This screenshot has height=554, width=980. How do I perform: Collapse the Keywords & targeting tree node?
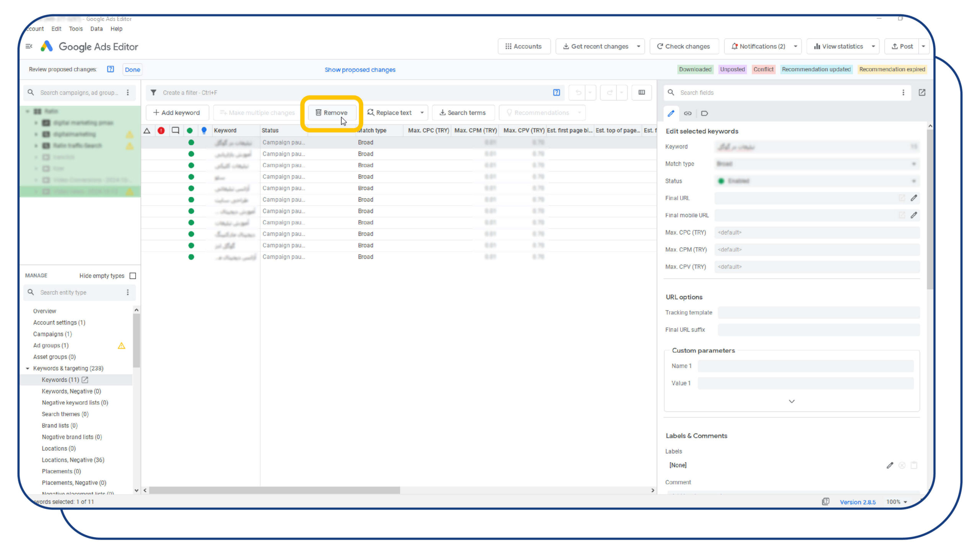[x=28, y=368]
